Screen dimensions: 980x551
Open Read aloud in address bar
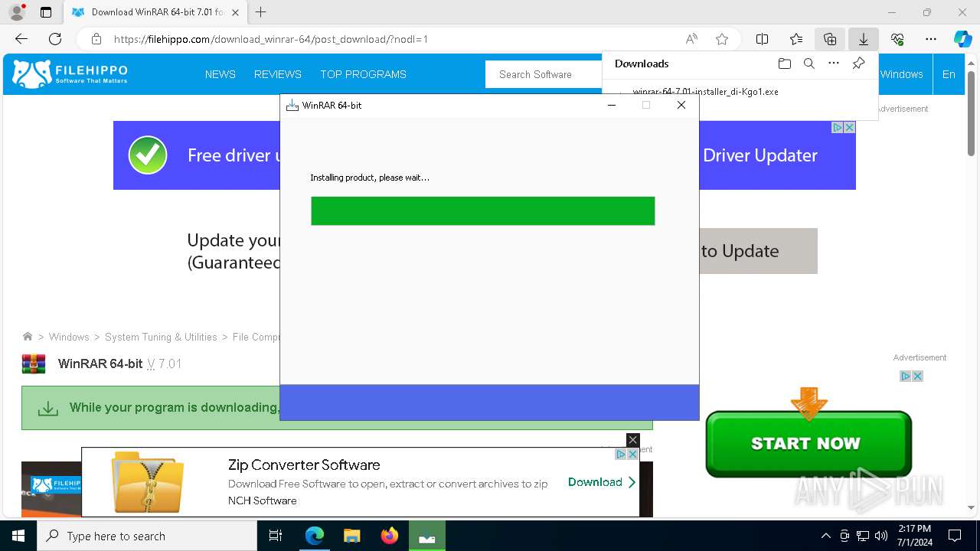tap(691, 39)
